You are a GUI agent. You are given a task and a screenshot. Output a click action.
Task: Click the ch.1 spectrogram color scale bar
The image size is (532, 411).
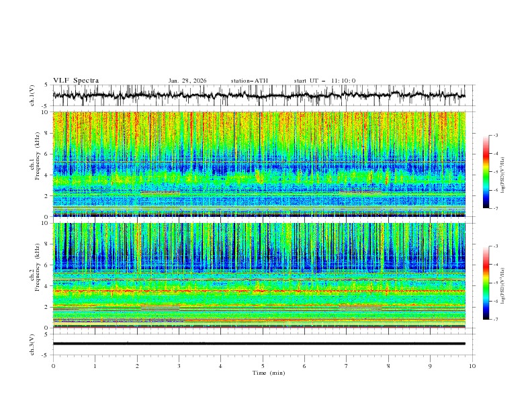(486, 172)
